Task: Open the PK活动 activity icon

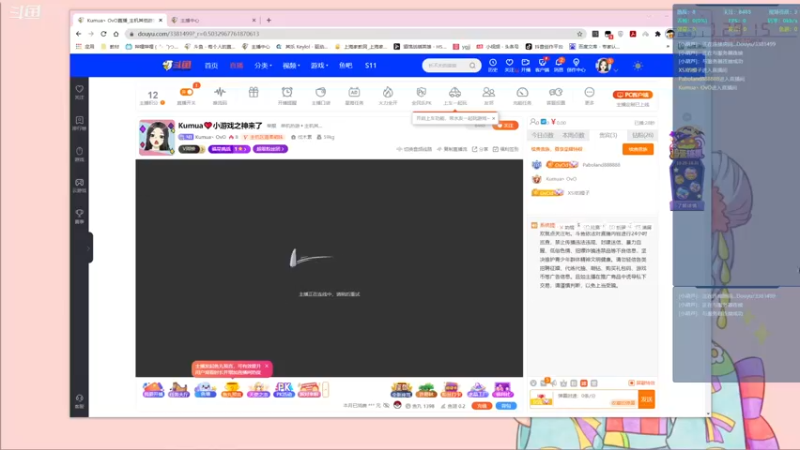Action: coord(284,390)
